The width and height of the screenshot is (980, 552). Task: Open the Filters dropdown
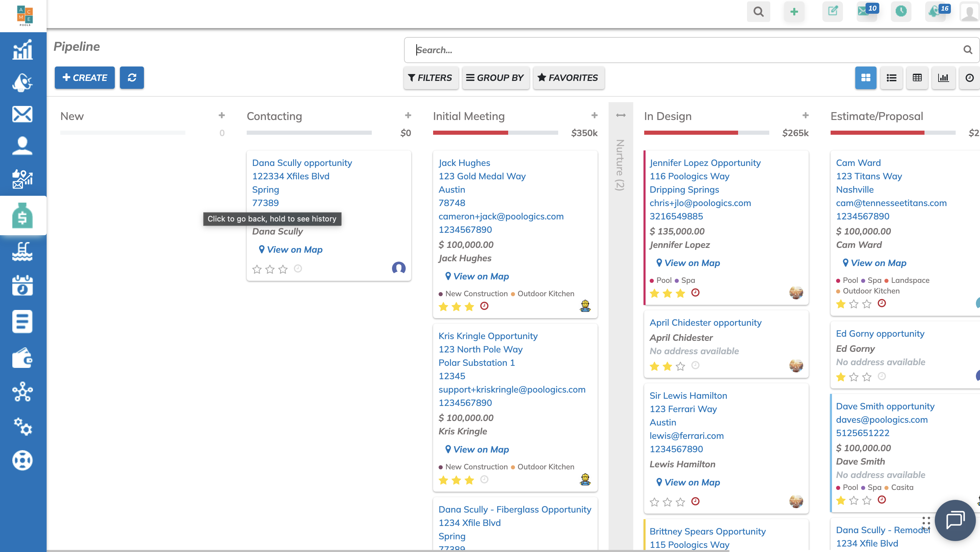pyautogui.click(x=430, y=78)
